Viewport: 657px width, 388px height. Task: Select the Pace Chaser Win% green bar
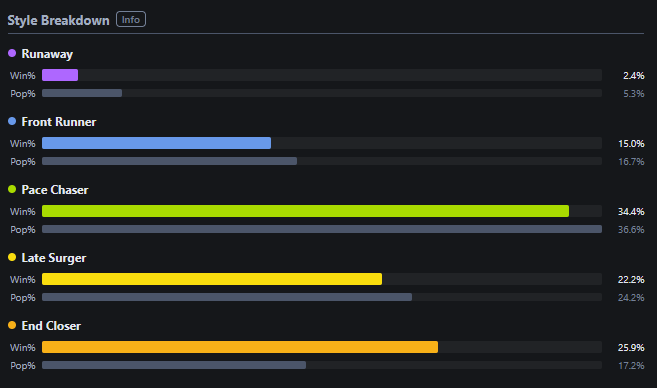(x=305, y=211)
